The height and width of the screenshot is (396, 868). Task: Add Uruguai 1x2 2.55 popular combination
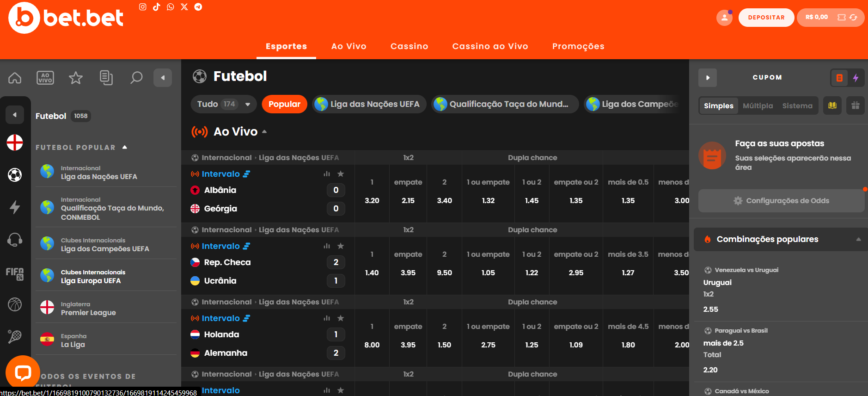(781, 290)
